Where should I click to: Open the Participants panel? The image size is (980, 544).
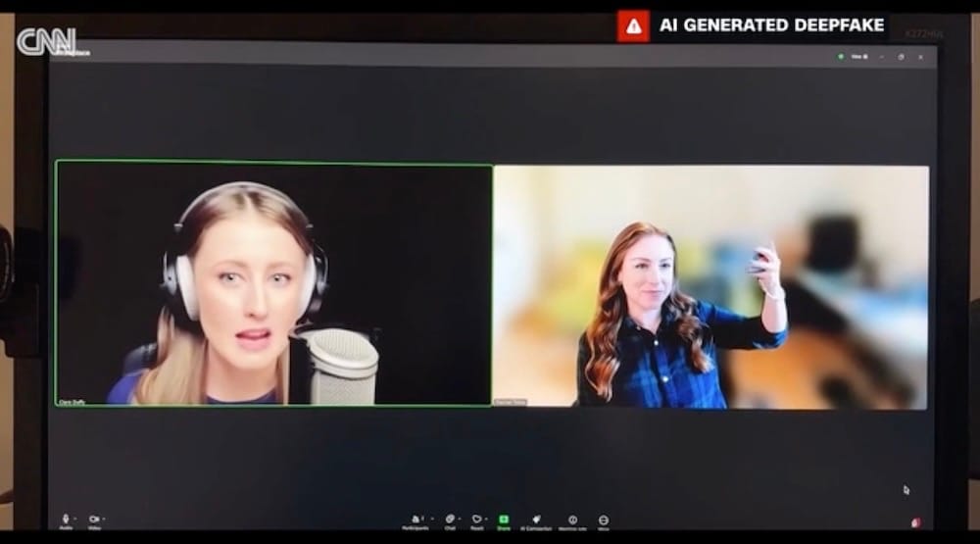pyautogui.click(x=415, y=519)
